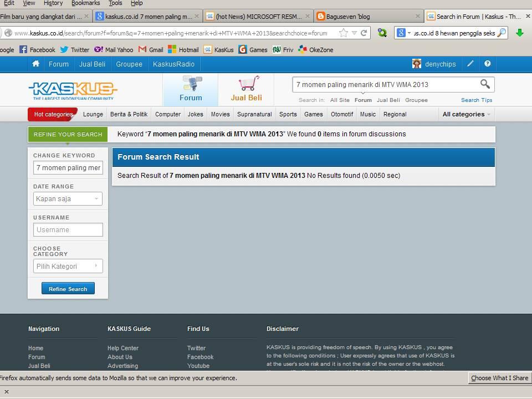
Task: Switch to kaskus.co.id 7 momen tab
Action: 149,16
